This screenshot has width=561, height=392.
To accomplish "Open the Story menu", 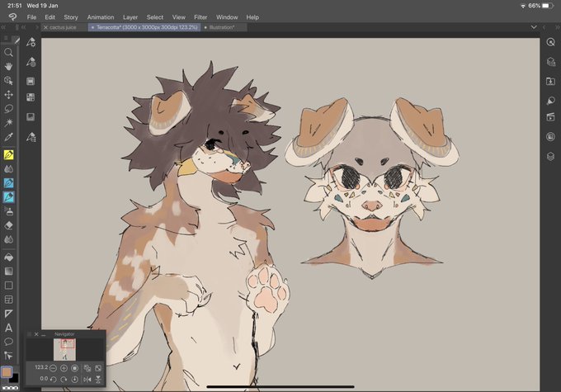I will pyautogui.click(x=71, y=17).
